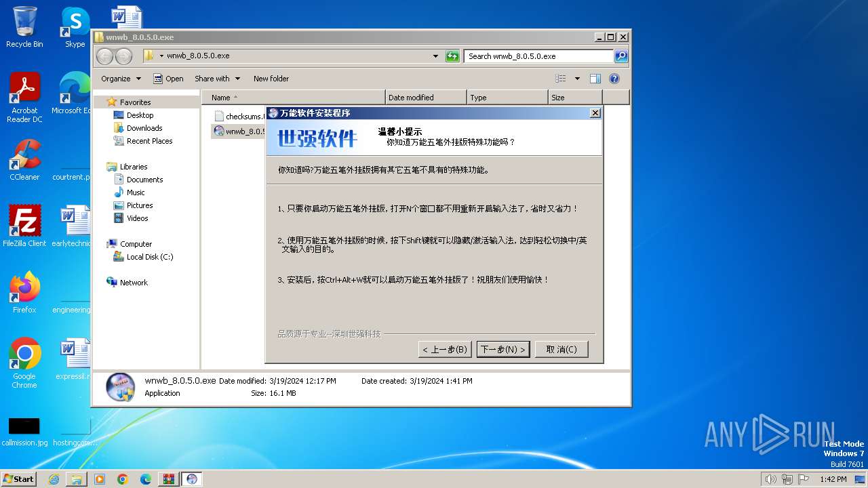Open callmission.jpg desktop file
The image size is (868, 488).
24,431
